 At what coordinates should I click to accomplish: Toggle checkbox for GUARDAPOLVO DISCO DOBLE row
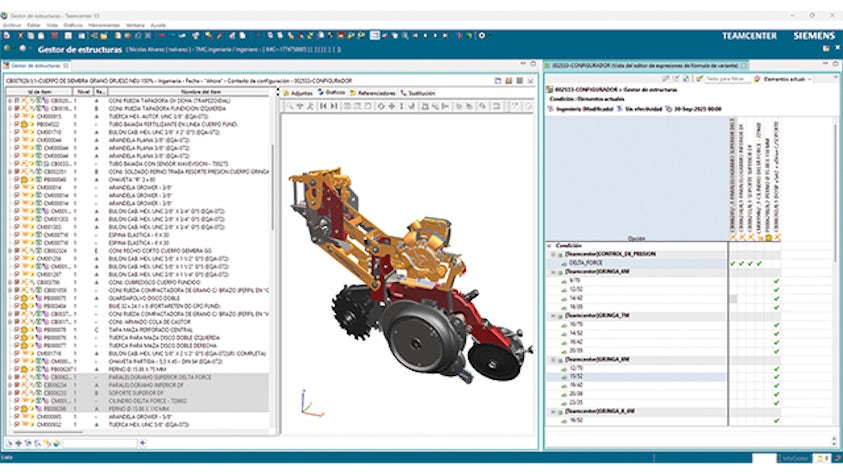click(17, 298)
